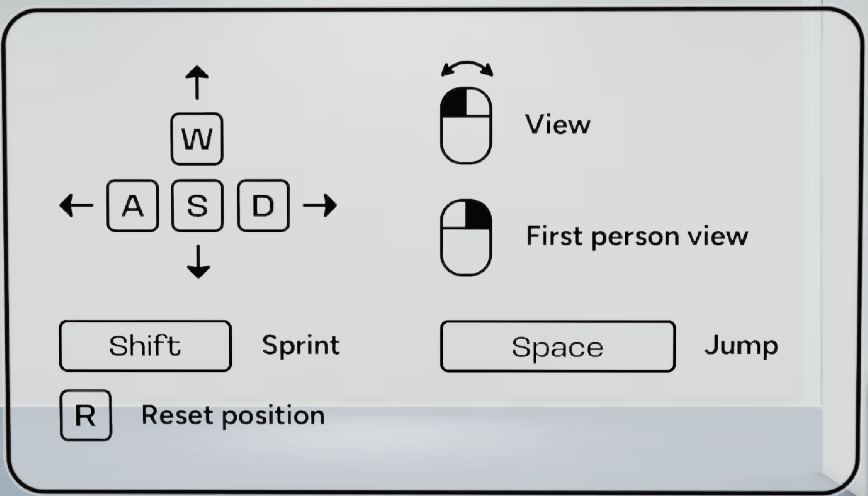Click the right-click mouse icon for first person
868x496 pixels.
(466, 237)
